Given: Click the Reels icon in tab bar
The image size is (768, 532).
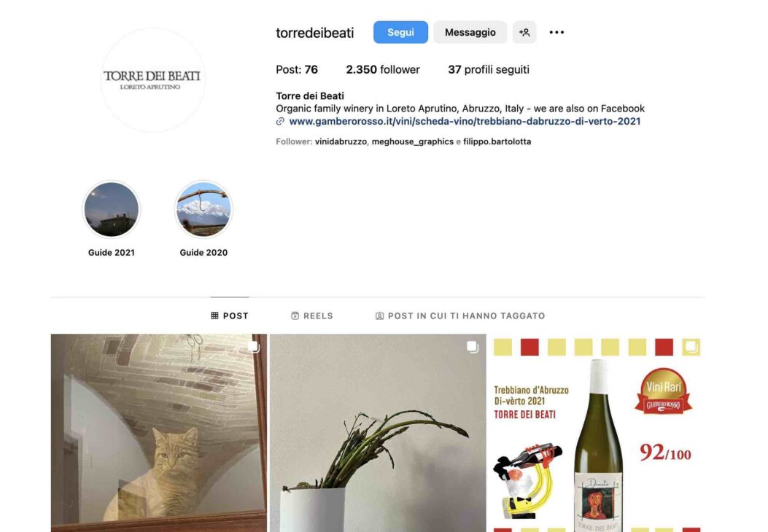Looking at the screenshot, I should click(295, 316).
